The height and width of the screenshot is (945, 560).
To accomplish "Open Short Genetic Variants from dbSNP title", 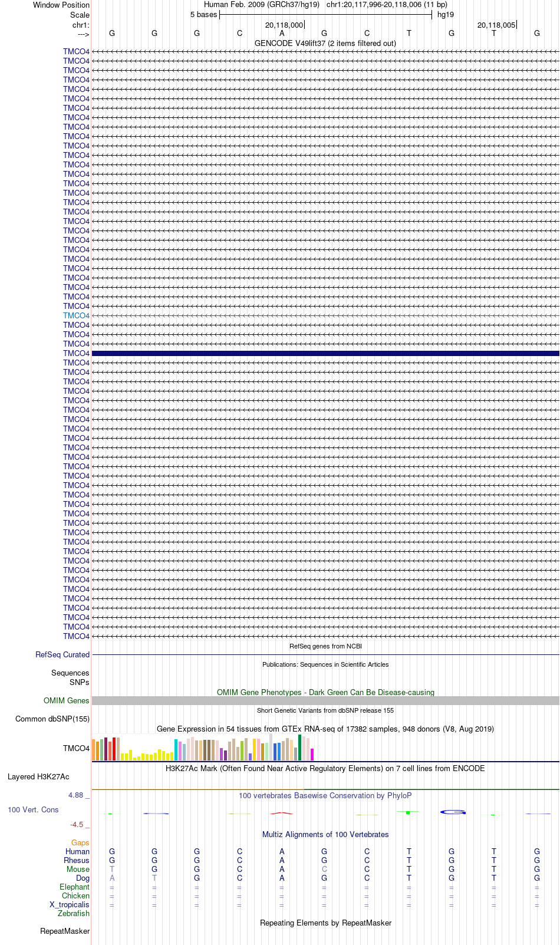I will coord(325,710).
